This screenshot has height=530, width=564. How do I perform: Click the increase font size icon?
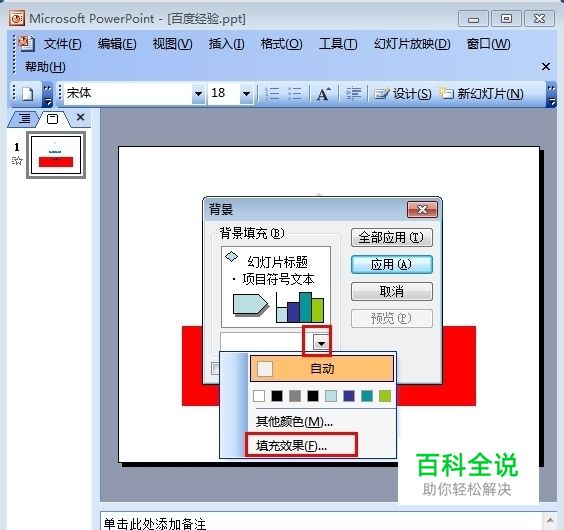pyautogui.click(x=323, y=94)
